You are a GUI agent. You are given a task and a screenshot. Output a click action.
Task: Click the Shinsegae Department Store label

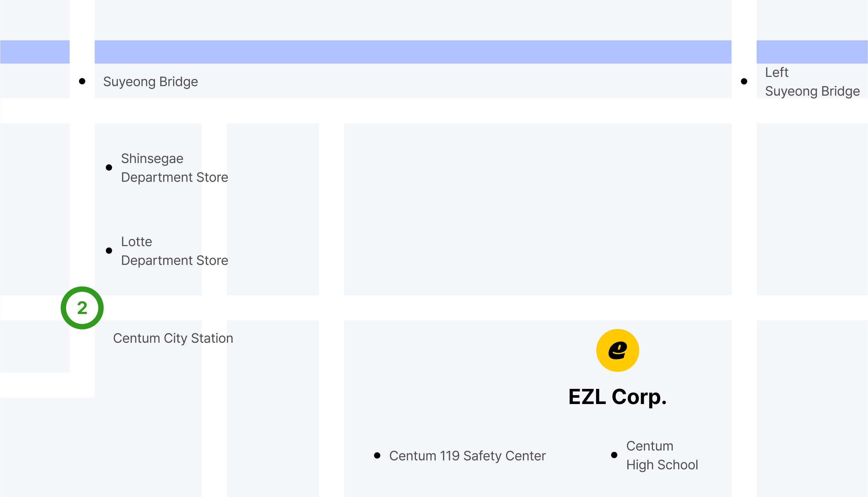tap(174, 168)
